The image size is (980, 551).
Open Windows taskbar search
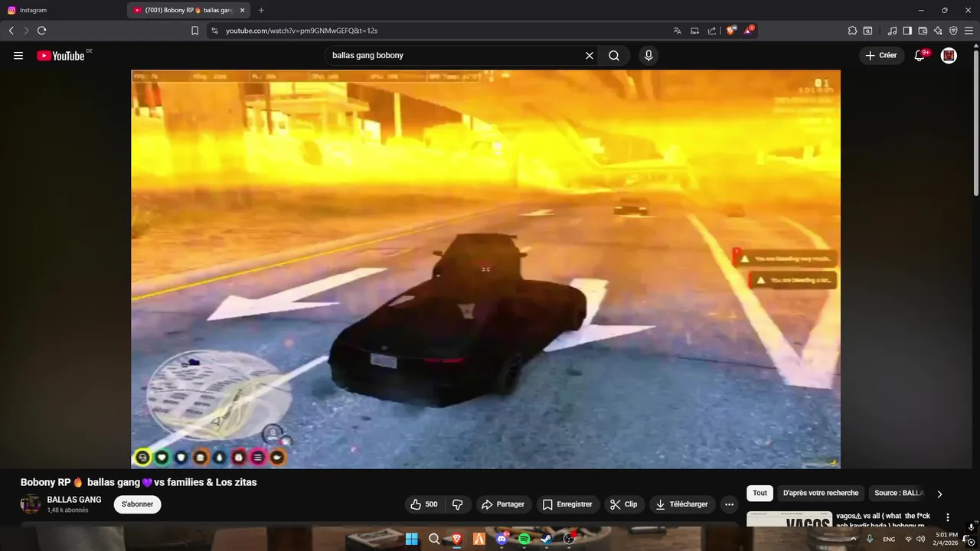click(434, 539)
